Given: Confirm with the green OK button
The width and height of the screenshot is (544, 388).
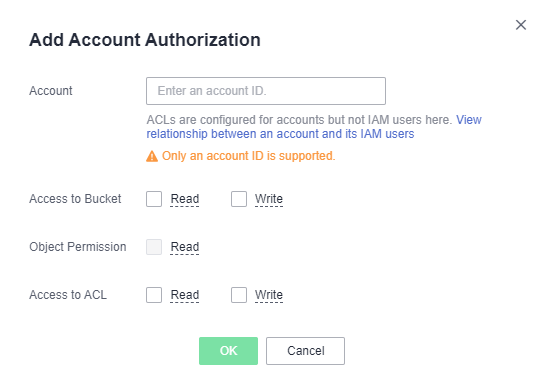Looking at the screenshot, I should point(228,351).
